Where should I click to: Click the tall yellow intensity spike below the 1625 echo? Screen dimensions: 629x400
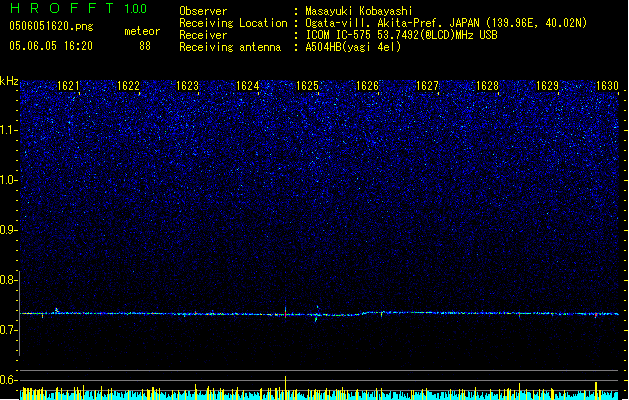285,388
